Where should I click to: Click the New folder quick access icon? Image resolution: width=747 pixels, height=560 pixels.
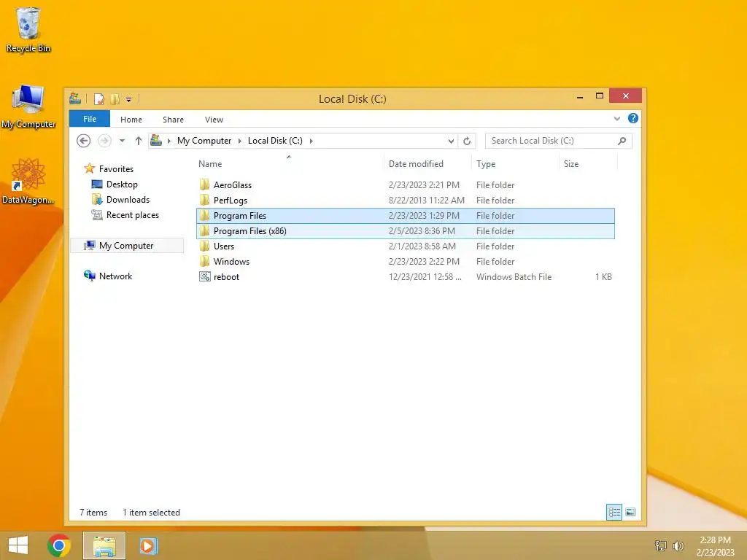[115, 99]
